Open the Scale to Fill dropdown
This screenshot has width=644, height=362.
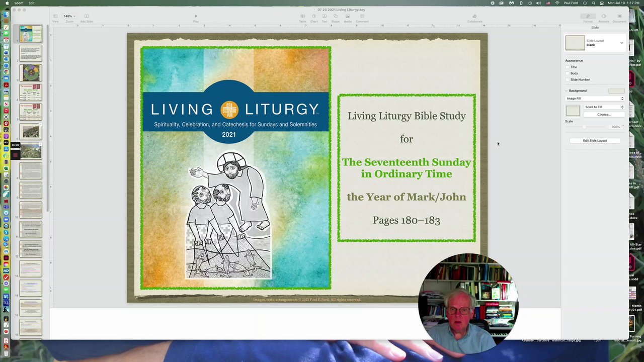604,107
